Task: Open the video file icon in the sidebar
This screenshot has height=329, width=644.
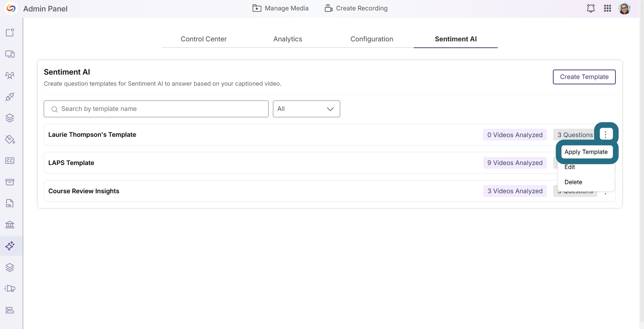Action: (10, 203)
